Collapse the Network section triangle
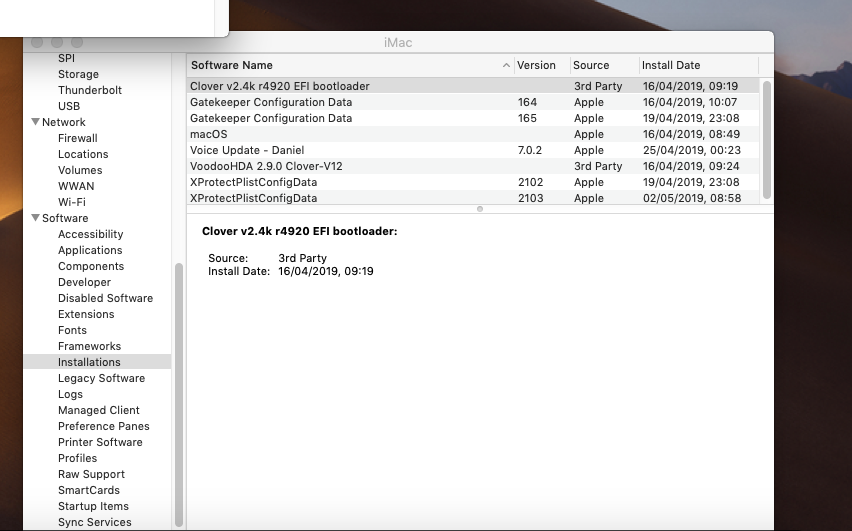 pos(35,122)
